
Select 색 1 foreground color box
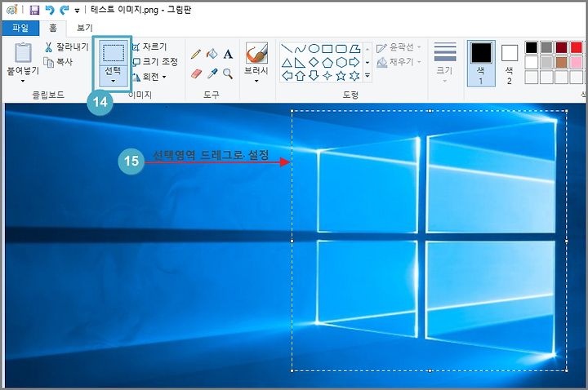tap(481, 64)
